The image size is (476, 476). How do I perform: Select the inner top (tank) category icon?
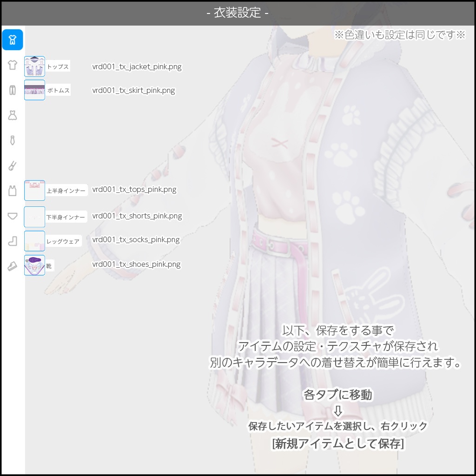pyautogui.click(x=13, y=190)
